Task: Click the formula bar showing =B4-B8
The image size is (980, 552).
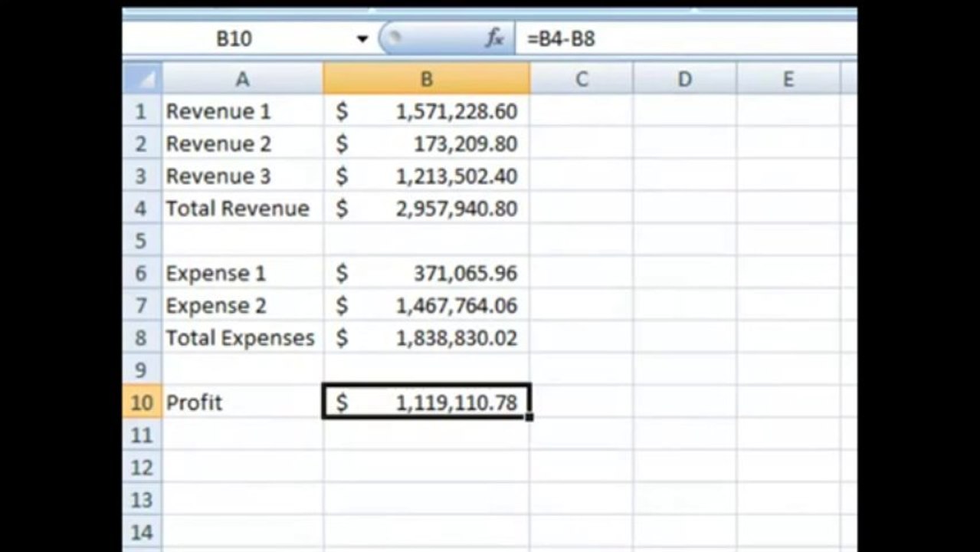Action: pyautogui.click(x=686, y=38)
